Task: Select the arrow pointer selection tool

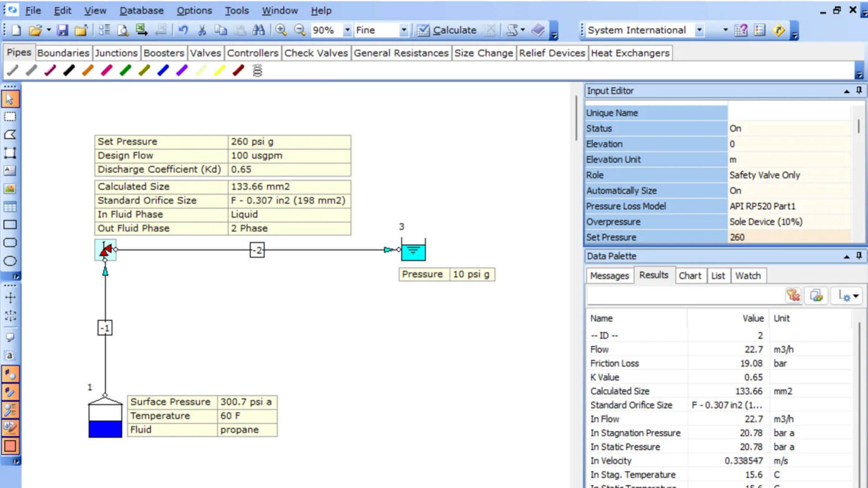Action: (x=10, y=99)
